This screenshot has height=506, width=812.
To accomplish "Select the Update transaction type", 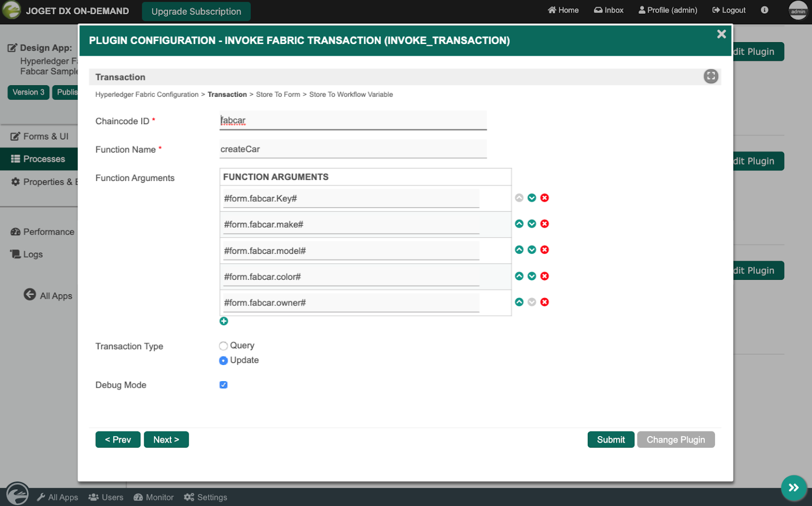I will [x=223, y=360].
